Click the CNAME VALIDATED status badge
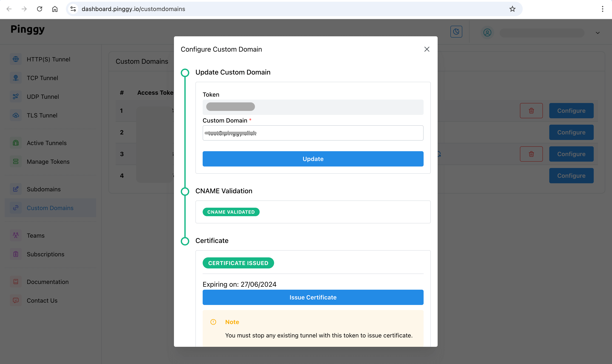This screenshot has width=612, height=364. (231, 212)
